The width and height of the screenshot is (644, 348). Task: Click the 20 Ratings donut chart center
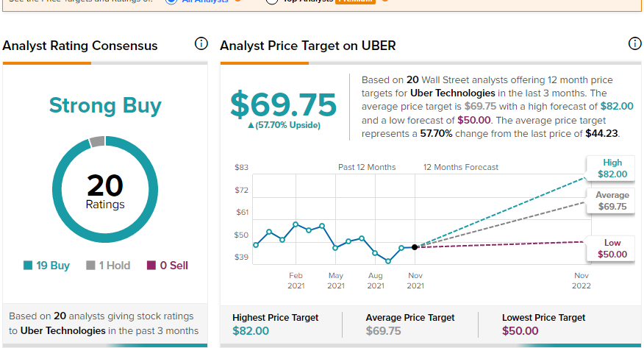point(105,191)
